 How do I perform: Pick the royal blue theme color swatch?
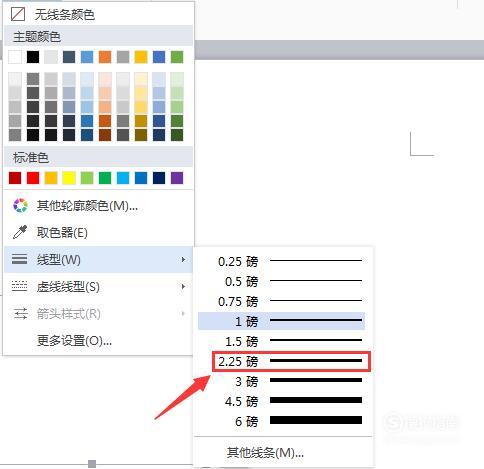(159, 57)
